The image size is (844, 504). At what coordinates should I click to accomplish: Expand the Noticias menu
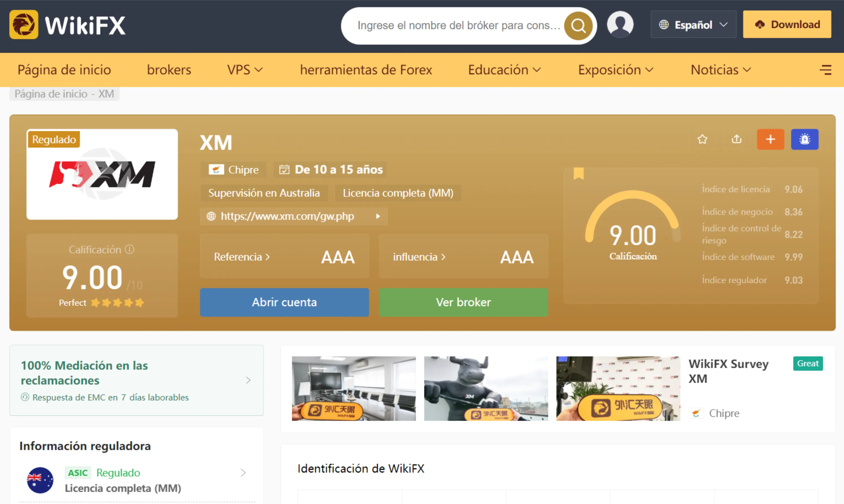click(721, 70)
